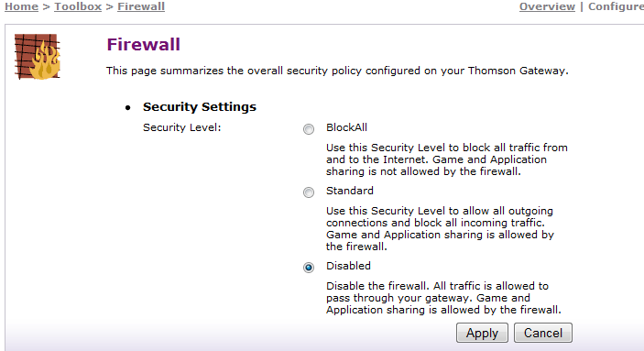The height and width of the screenshot is (351, 644).
Task: Switch to the Overview view
Action: 547,6
